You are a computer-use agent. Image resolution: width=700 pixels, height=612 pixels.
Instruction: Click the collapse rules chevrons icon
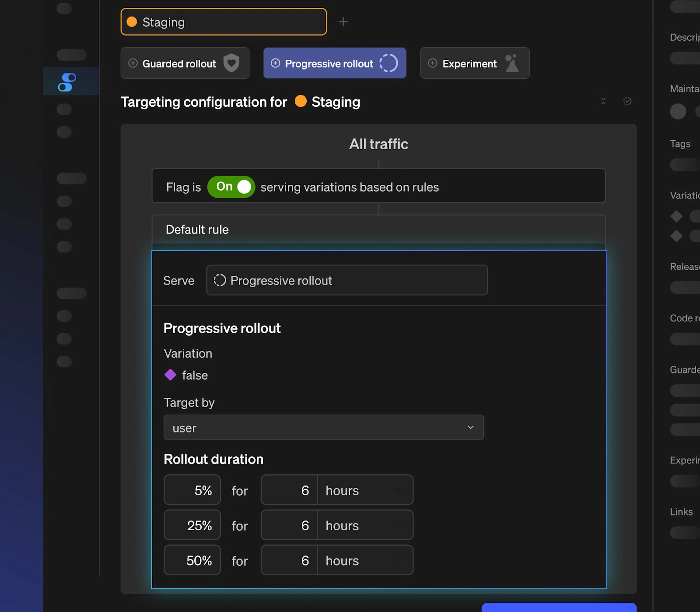pyautogui.click(x=603, y=101)
